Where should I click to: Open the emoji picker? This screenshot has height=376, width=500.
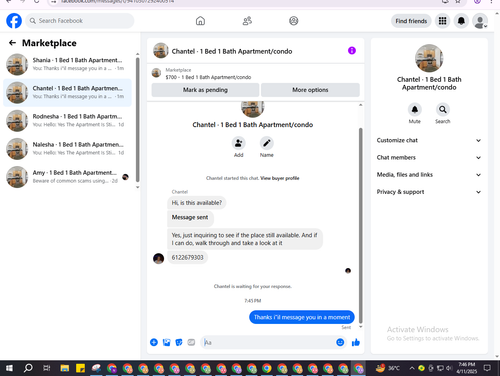(340, 342)
